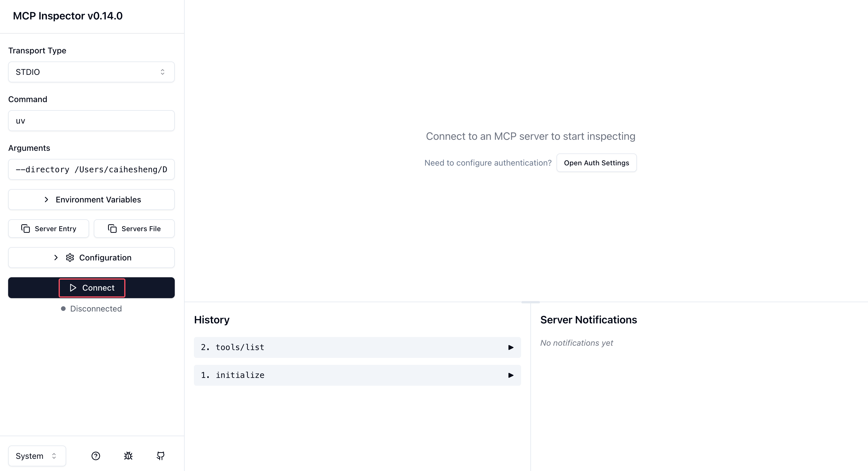
Task: Open the System theme selector
Action: coord(37,456)
